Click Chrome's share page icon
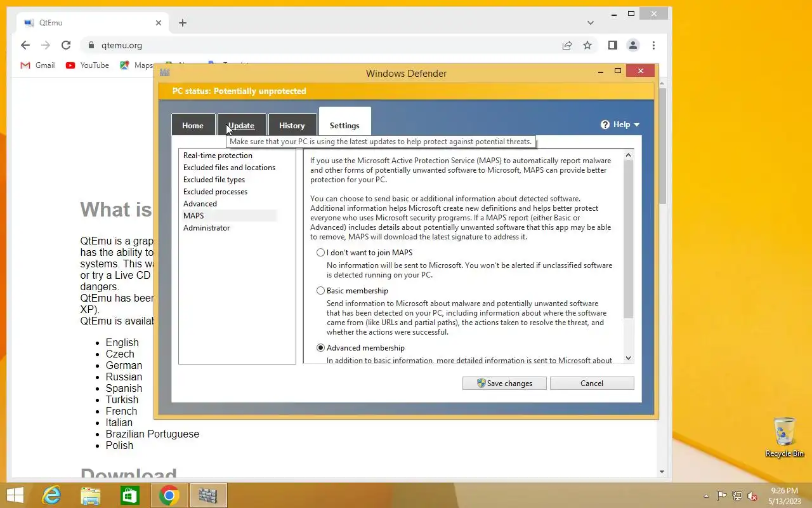Image resolution: width=812 pixels, height=508 pixels. [x=567, y=45]
